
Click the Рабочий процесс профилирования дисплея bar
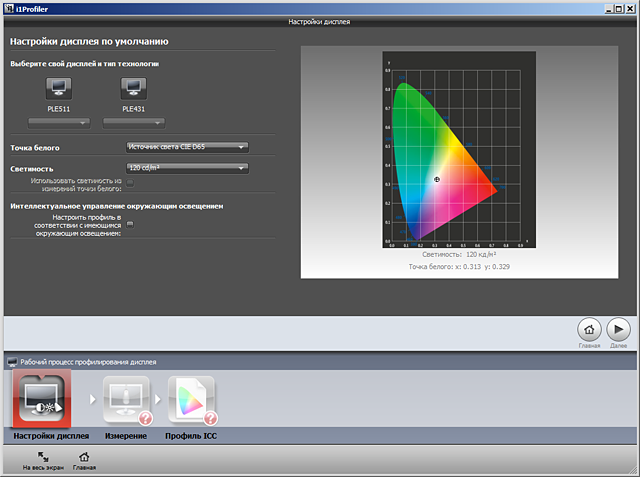point(88,361)
